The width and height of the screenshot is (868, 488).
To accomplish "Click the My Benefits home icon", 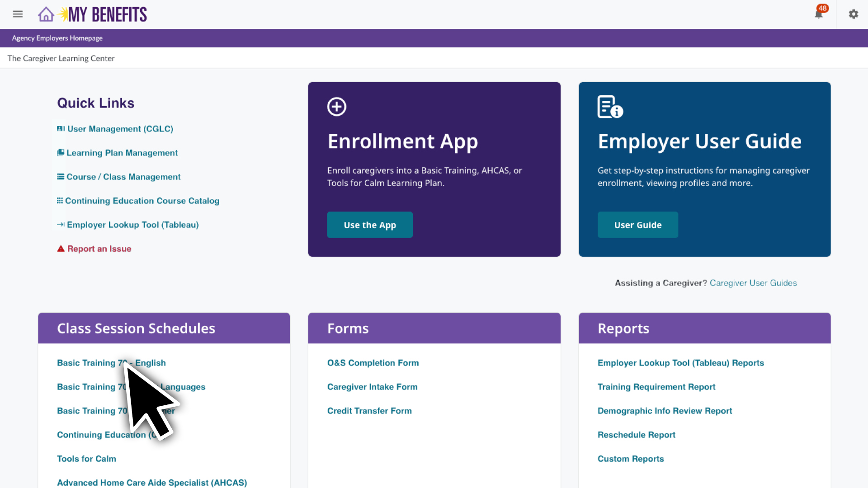I will pyautogui.click(x=46, y=14).
